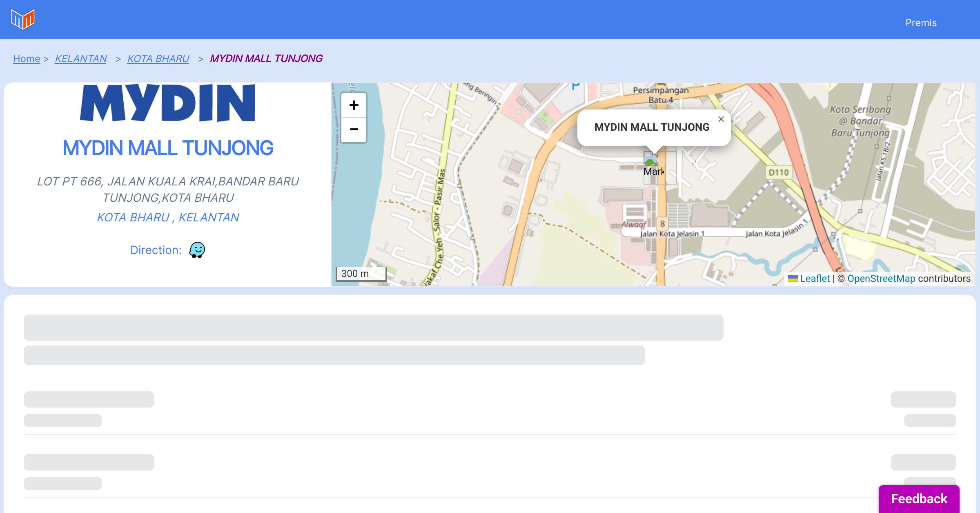Open OpenStreetMap contributors link
This screenshot has width=980, height=513.
[x=881, y=279]
